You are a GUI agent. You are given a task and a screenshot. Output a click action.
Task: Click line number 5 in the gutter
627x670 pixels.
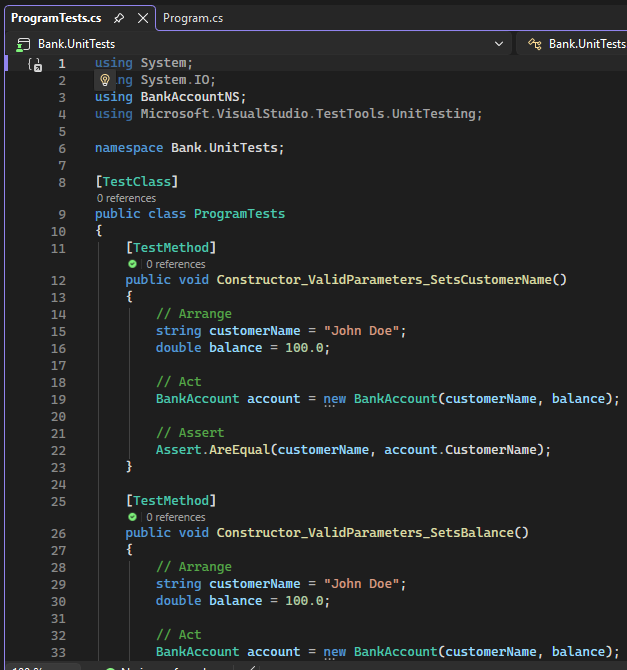(62, 132)
